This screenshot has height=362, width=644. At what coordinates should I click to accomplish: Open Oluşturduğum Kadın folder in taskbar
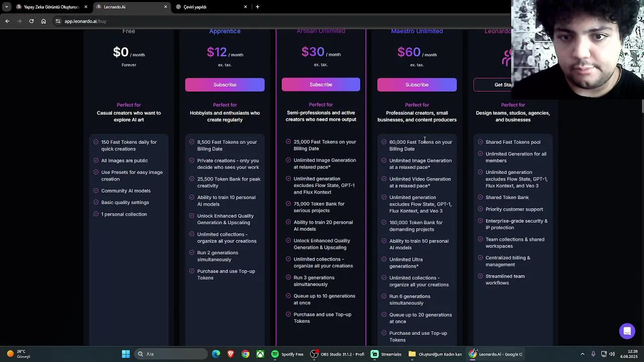coord(436,354)
